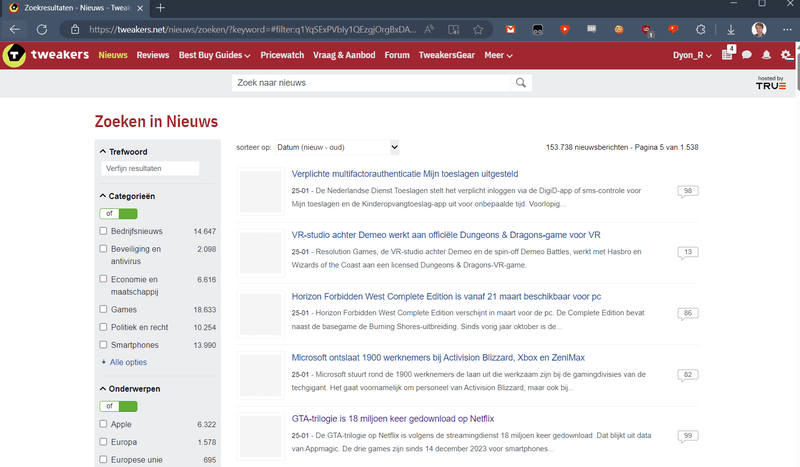The width and height of the screenshot is (800, 467).
Task: Open a new browser tab
Action: click(160, 8)
